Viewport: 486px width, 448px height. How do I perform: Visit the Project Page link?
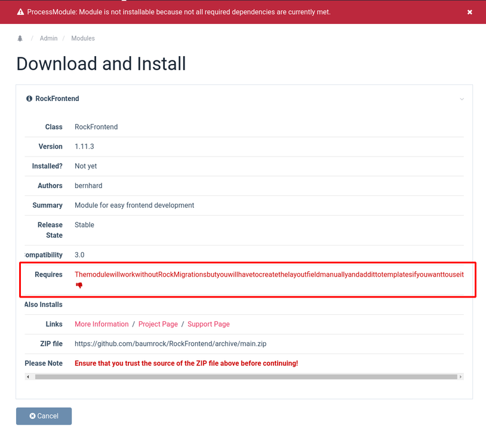click(158, 324)
